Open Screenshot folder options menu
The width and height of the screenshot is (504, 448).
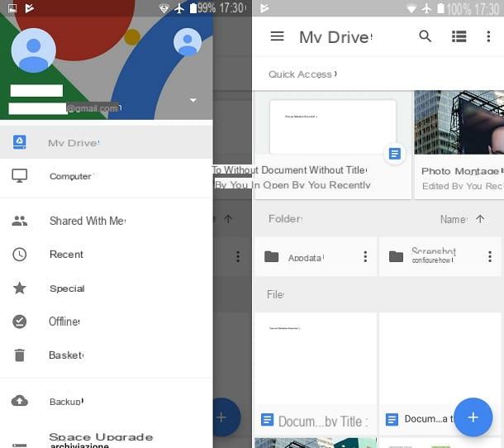[489, 256]
